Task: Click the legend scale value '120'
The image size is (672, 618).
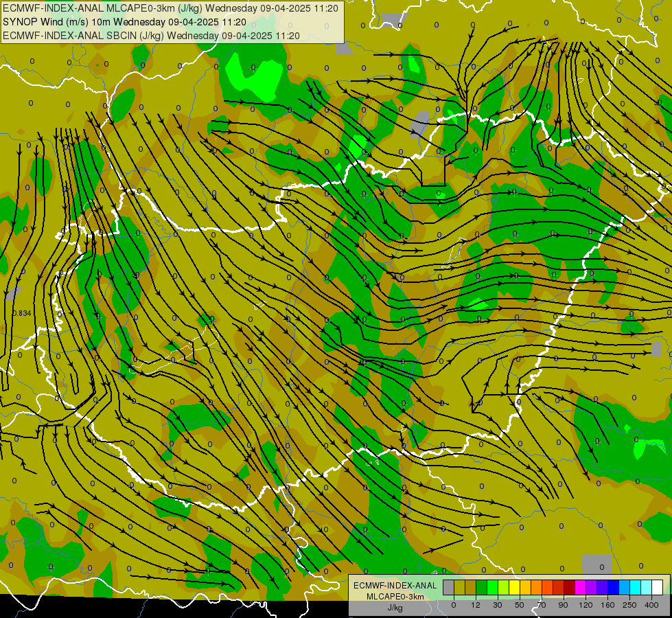Action: 586,605
